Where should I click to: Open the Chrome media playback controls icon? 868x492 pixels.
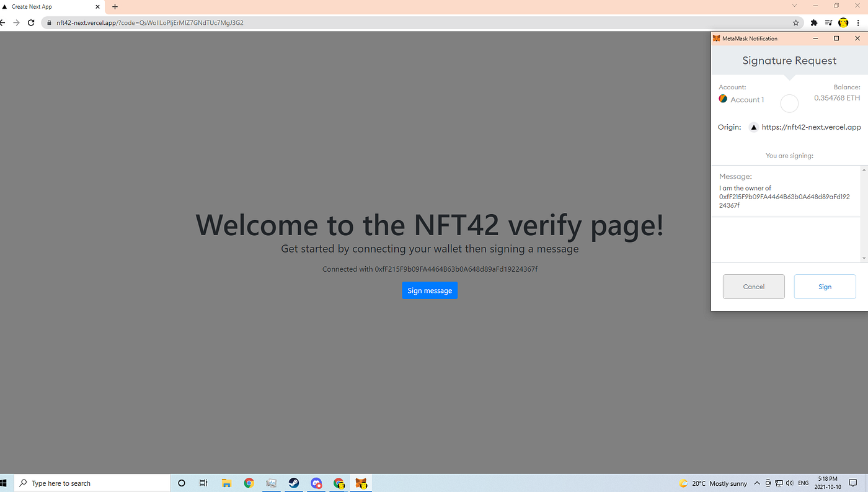828,22
